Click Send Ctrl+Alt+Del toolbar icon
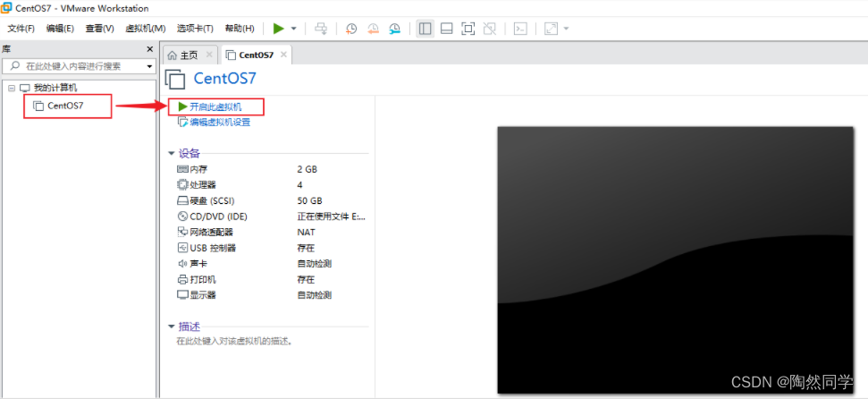 (321, 29)
